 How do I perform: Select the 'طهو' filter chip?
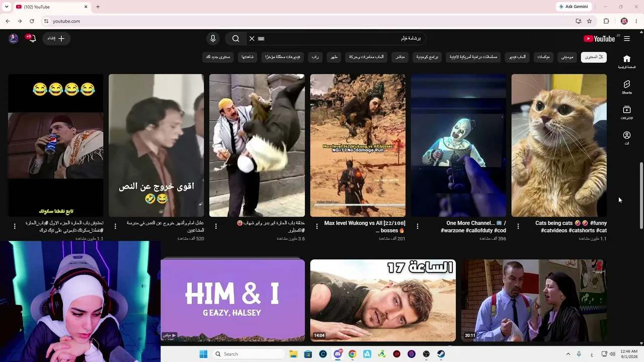click(x=334, y=57)
